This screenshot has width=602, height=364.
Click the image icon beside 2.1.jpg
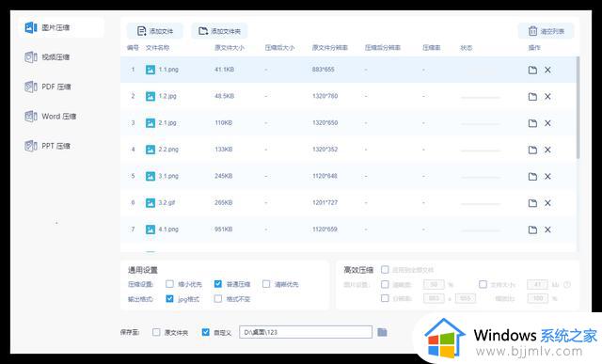coord(150,123)
